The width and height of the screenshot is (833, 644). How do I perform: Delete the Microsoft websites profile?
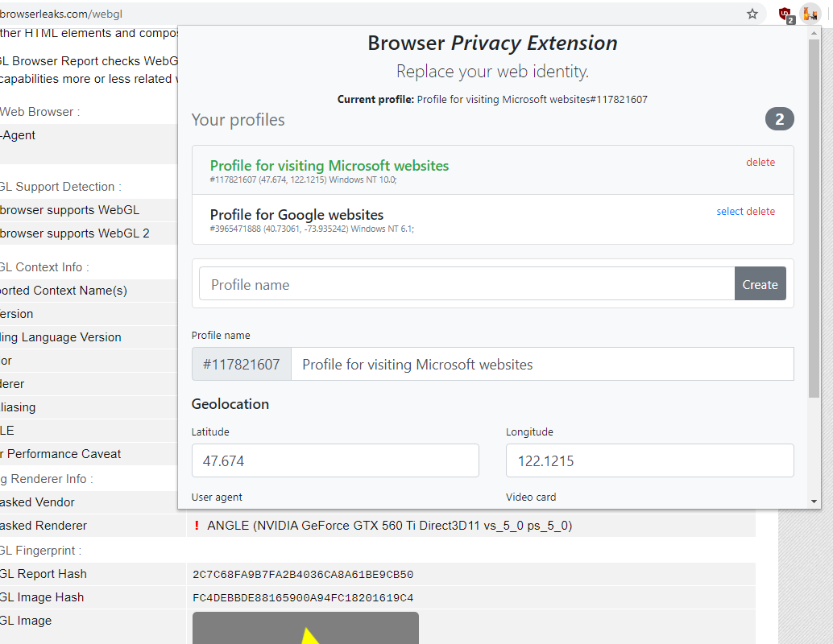(760, 163)
